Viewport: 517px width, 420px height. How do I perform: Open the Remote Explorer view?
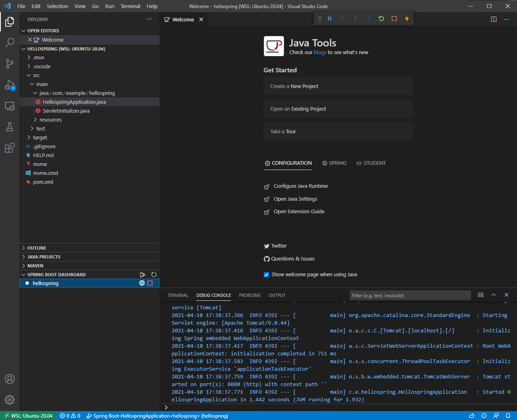click(10, 106)
